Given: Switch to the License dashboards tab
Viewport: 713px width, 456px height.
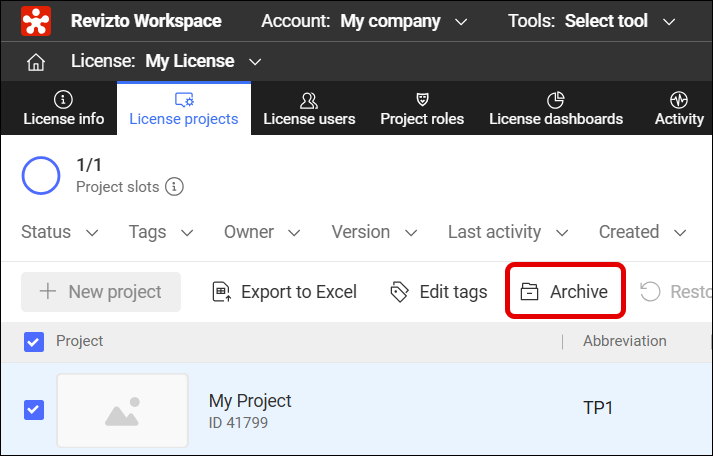Looking at the screenshot, I should point(556,109).
